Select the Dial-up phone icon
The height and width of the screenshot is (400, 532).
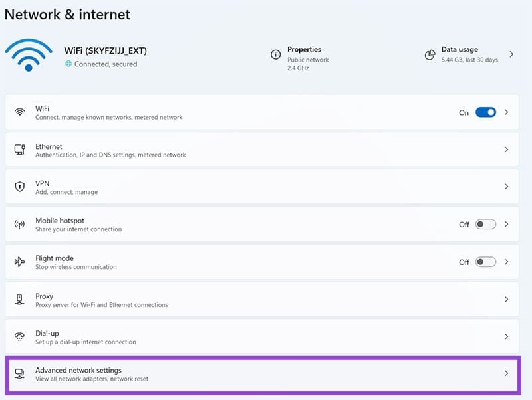[x=19, y=336]
